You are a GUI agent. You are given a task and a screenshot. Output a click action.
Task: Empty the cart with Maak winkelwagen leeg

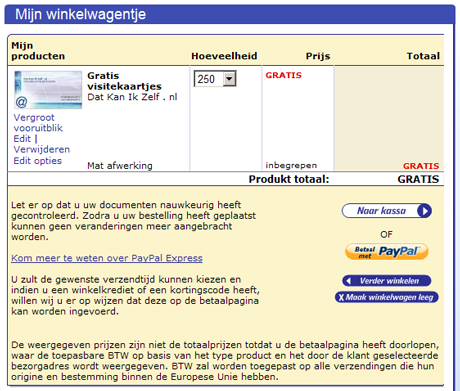(x=387, y=297)
